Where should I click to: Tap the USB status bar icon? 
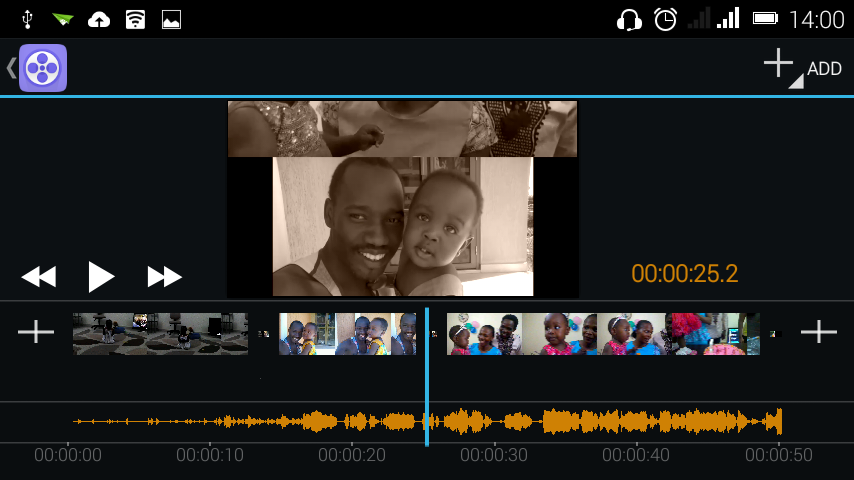pyautogui.click(x=27, y=20)
